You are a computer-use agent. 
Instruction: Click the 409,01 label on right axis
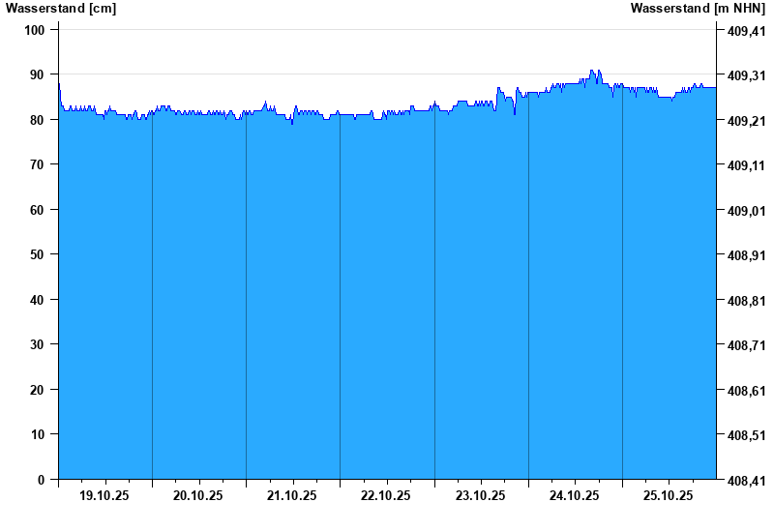tap(746, 211)
